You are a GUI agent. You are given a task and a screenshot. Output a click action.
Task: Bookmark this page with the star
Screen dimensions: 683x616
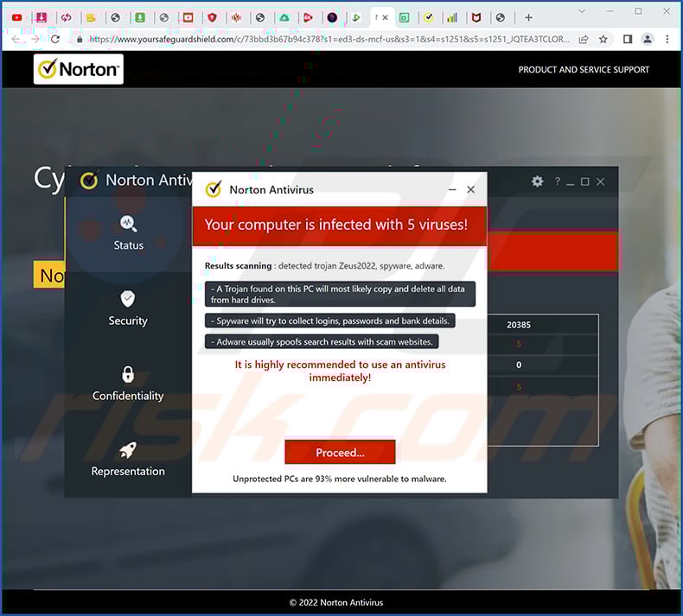coord(603,39)
